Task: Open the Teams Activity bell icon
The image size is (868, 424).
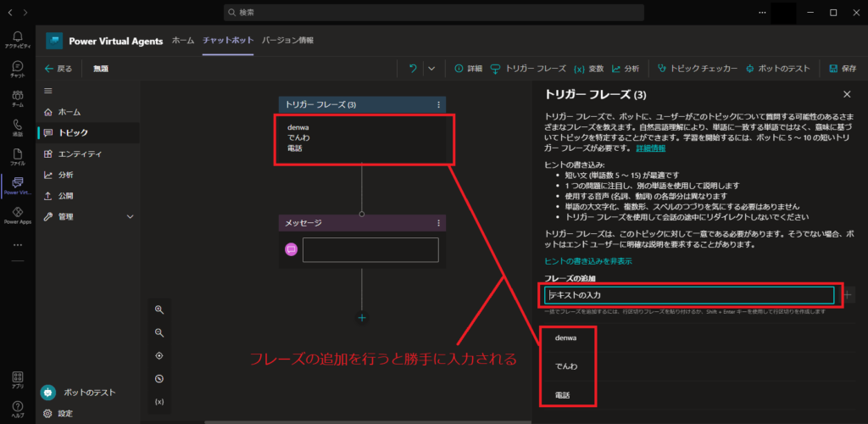Action: tap(17, 40)
